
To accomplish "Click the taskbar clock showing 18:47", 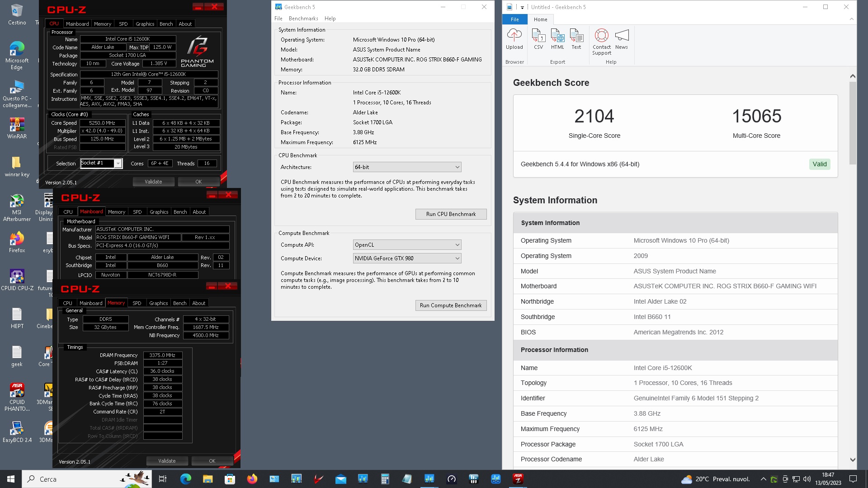I will (828, 479).
